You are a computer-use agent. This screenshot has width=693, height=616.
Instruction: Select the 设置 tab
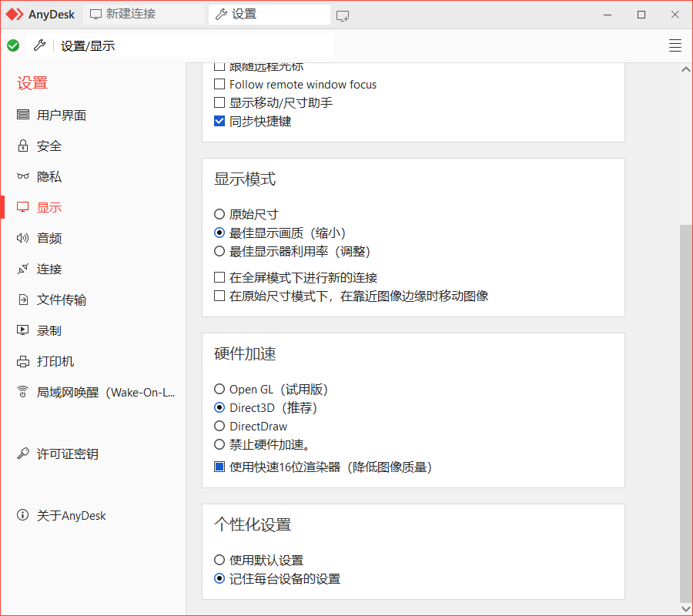[x=269, y=14]
